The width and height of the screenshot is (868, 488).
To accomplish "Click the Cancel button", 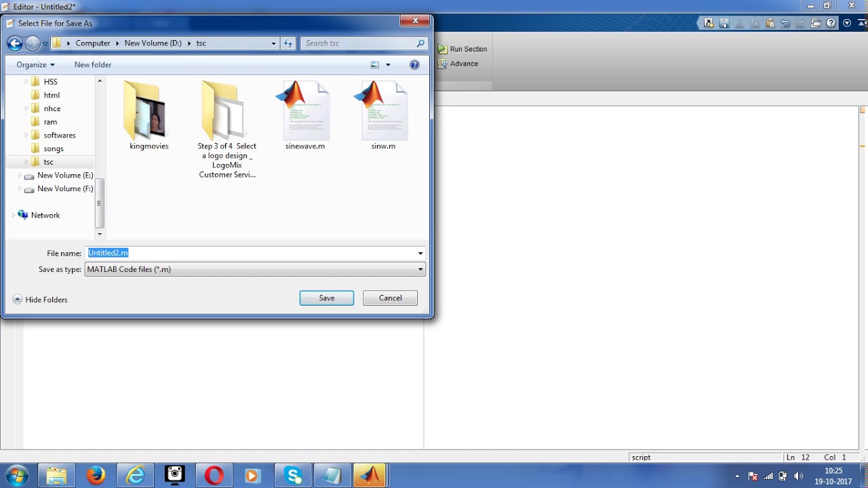I will pos(390,298).
